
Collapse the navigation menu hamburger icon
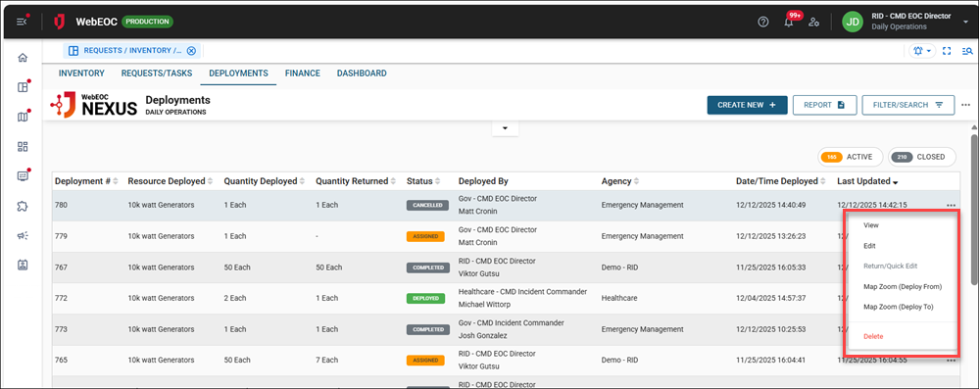(22, 22)
